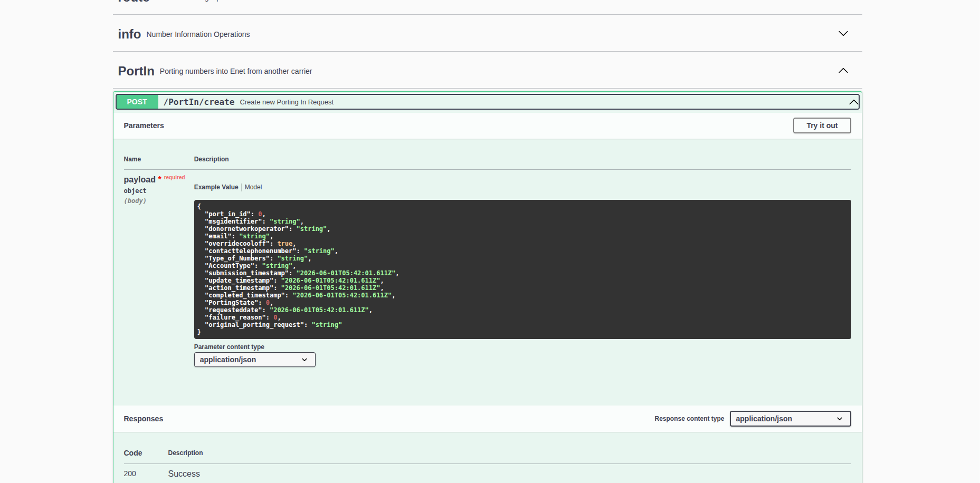Click the "original_porting_request" line
Image resolution: width=980 pixels, height=483 pixels.
pyautogui.click(x=273, y=325)
